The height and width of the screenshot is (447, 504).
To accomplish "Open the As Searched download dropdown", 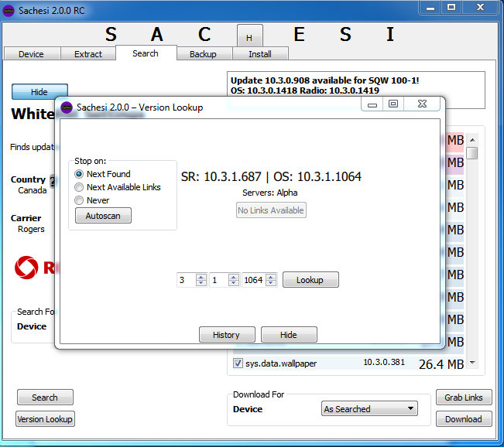I will [369, 409].
